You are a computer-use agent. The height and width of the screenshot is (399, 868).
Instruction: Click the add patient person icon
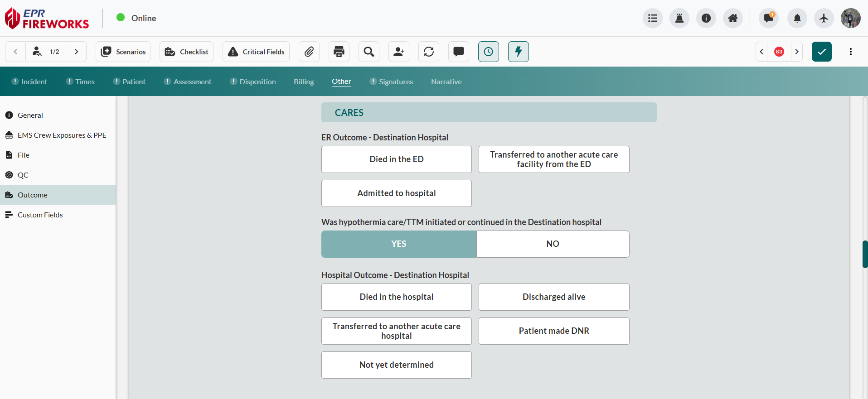(399, 52)
